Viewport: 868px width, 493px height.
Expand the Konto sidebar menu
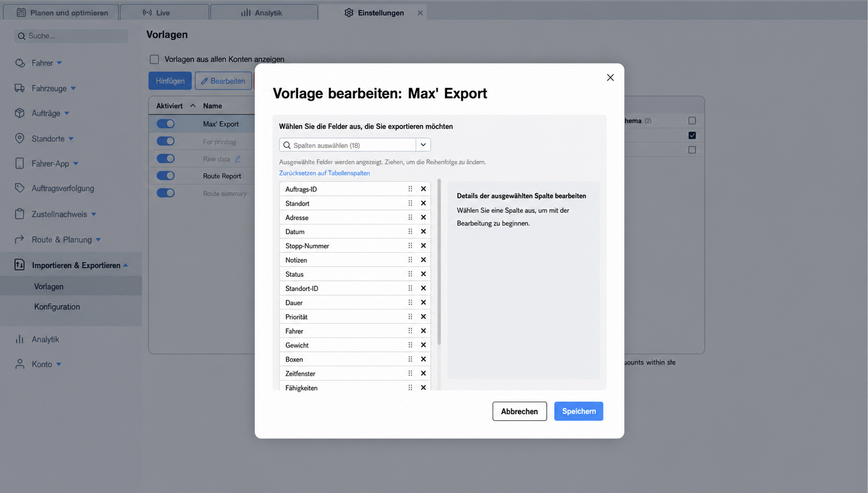(x=59, y=365)
